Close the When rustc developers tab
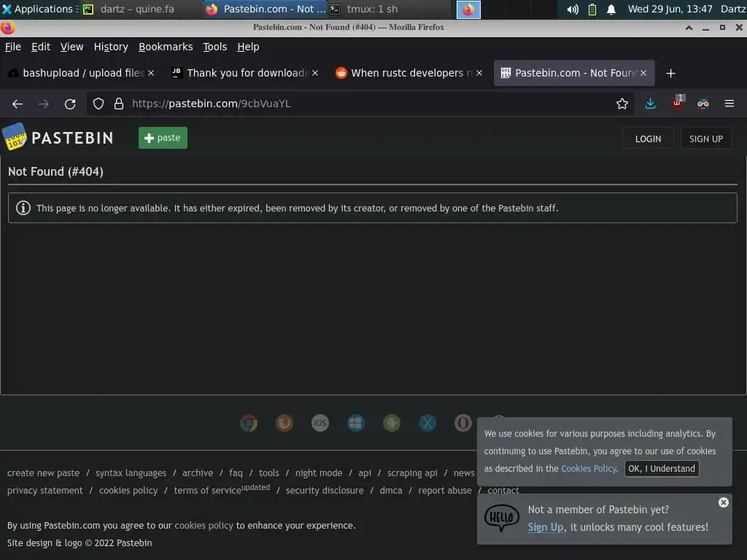 [x=479, y=73]
